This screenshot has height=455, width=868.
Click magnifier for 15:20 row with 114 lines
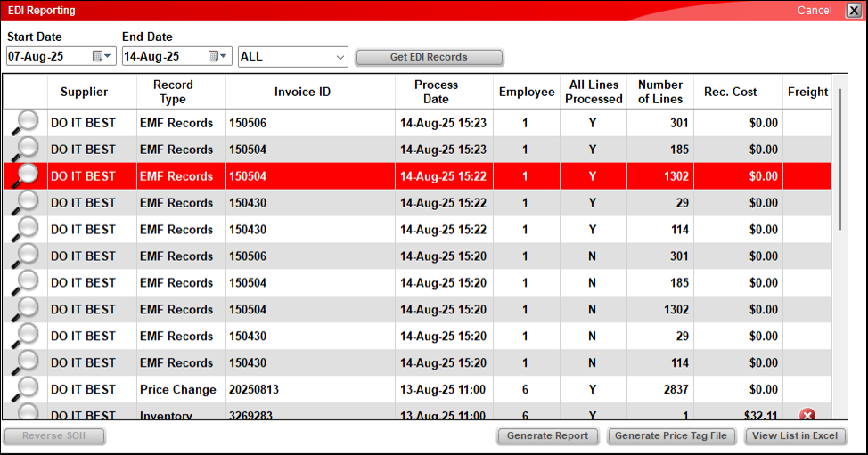[27, 362]
